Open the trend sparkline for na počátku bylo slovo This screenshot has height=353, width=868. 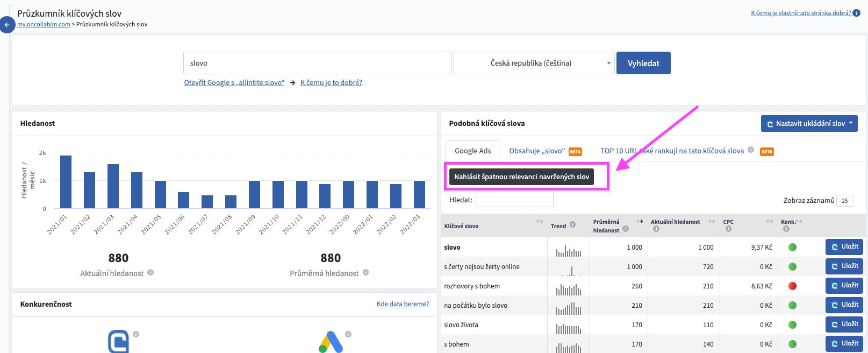(569, 308)
